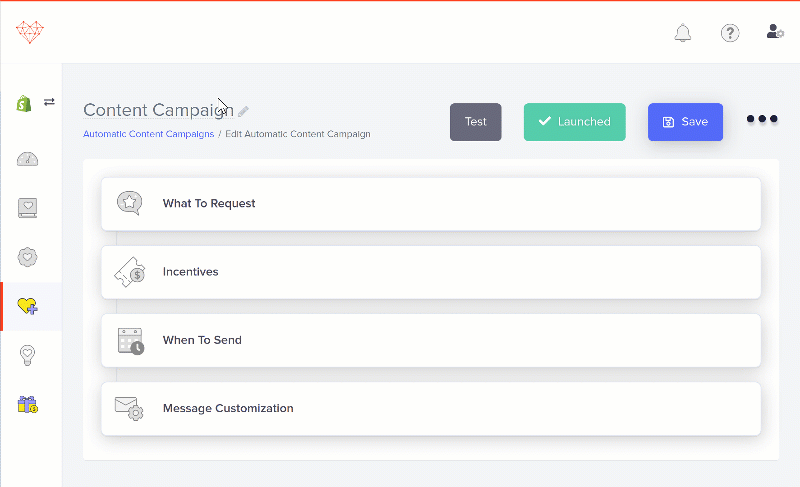The height and width of the screenshot is (487, 800).
Task: Save the campaign
Action: [685, 122]
